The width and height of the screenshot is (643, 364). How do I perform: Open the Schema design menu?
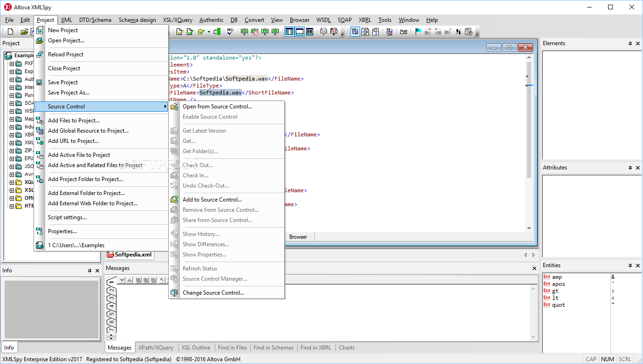click(137, 20)
